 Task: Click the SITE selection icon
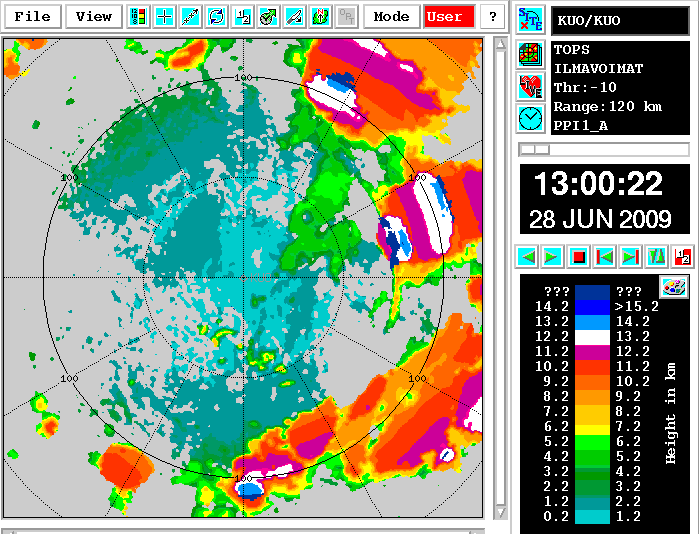[530, 19]
